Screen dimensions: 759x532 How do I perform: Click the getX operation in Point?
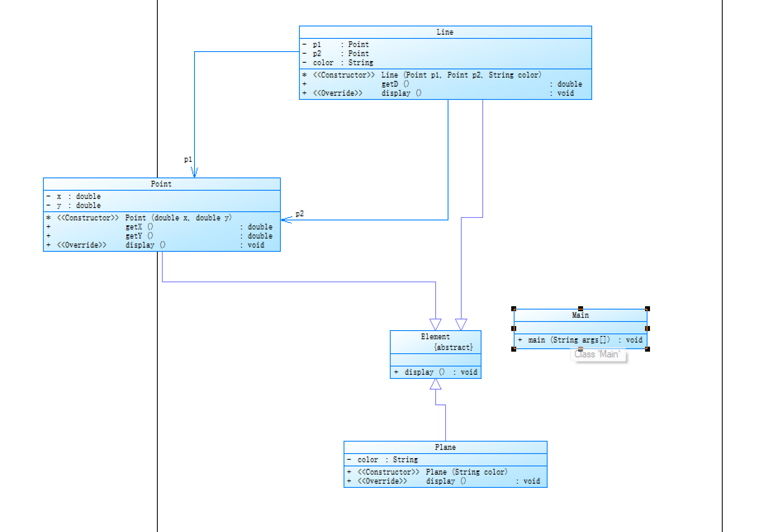coord(159,227)
